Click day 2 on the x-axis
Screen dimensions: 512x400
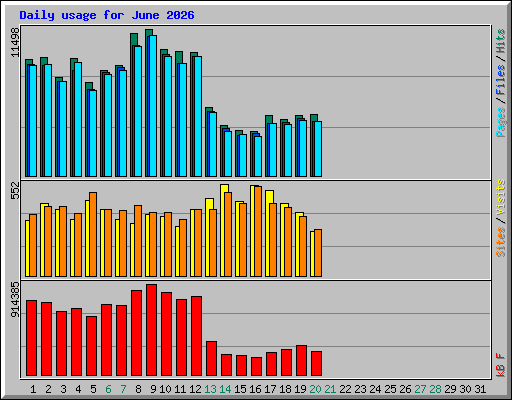pyautogui.click(x=48, y=389)
